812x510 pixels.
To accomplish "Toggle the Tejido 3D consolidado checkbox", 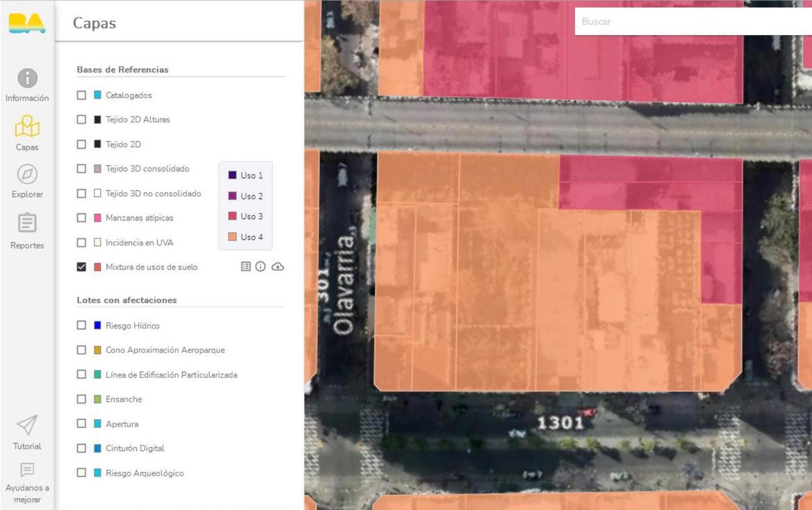I will coord(82,169).
